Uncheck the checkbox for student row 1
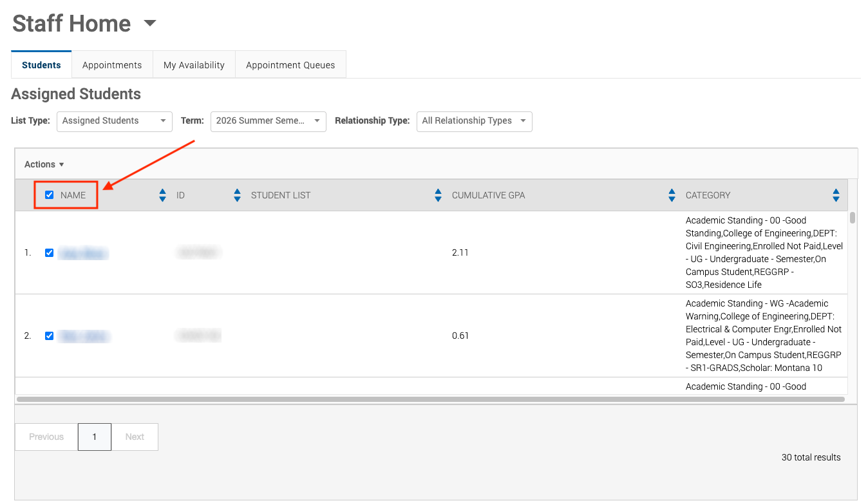 click(50, 253)
